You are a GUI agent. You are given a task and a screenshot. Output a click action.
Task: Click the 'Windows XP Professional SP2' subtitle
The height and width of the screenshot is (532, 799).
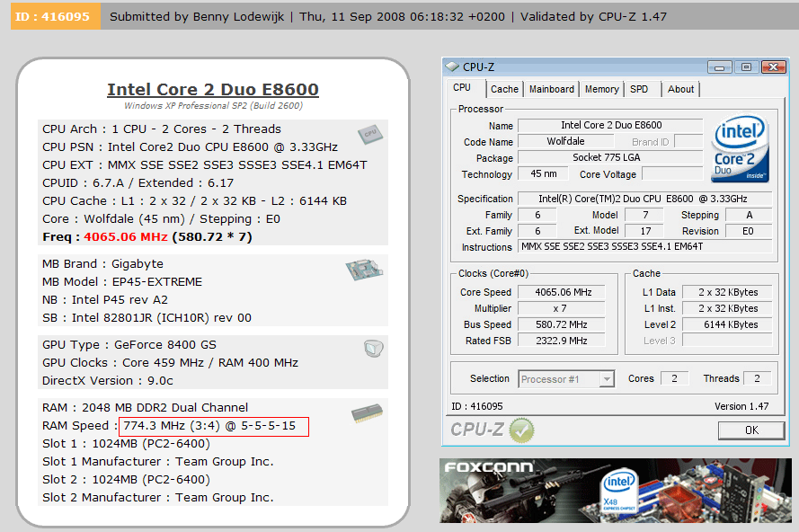pos(214,105)
